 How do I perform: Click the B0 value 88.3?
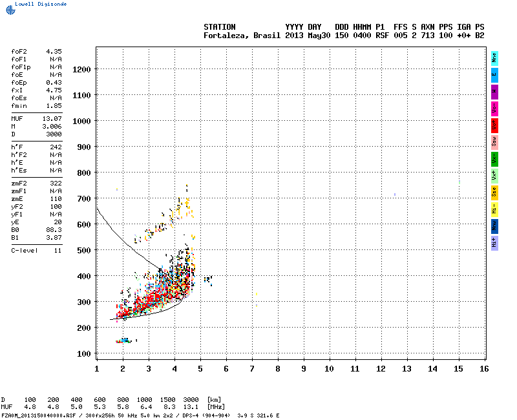coord(54,230)
